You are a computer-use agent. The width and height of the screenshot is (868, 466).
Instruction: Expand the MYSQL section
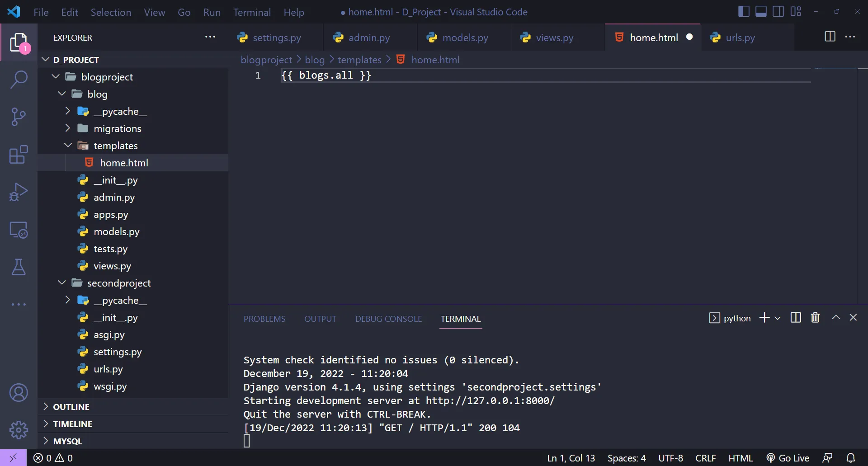pyautogui.click(x=133, y=441)
